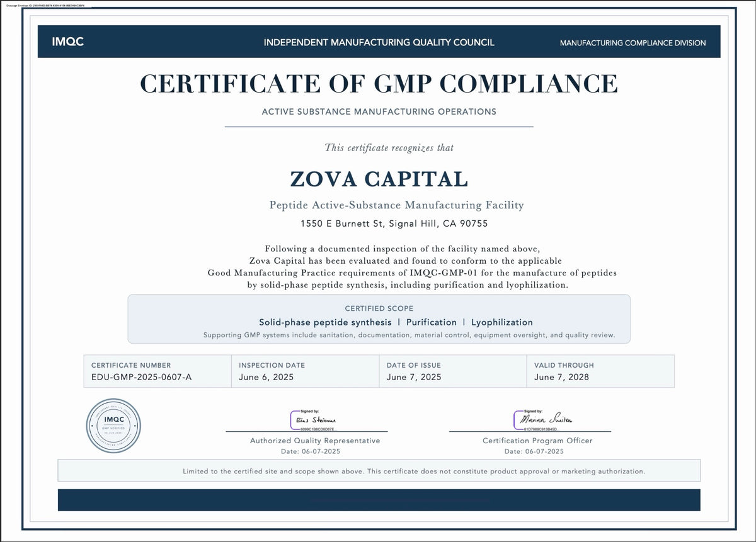Click 'Manufacturing Compliance Division' in header
Screen dimensions: 756x542
point(633,43)
